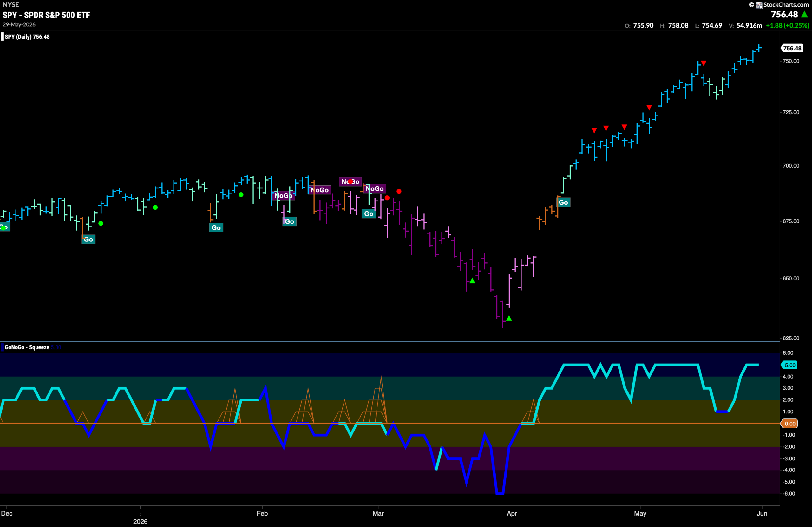This screenshot has width=812, height=527.
Task: Click the Apr label on the time axis
Action: point(512,513)
